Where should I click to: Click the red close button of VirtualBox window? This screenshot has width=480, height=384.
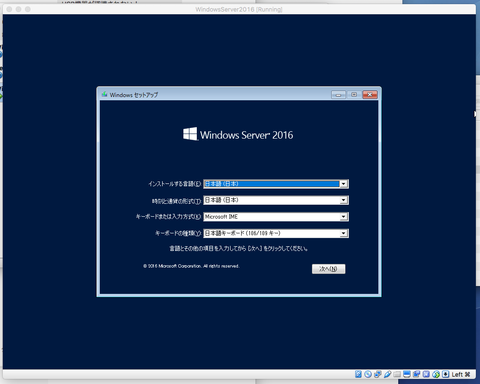click(x=9, y=9)
